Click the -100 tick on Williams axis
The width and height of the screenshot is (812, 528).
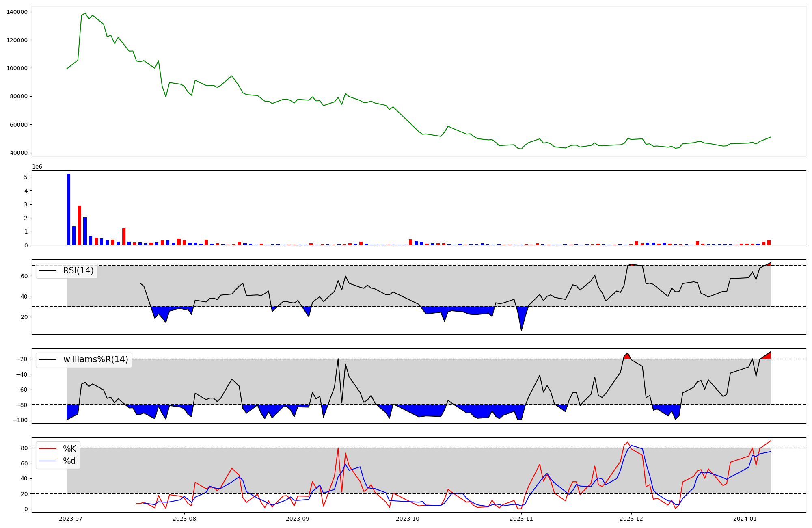pyautogui.click(x=21, y=420)
